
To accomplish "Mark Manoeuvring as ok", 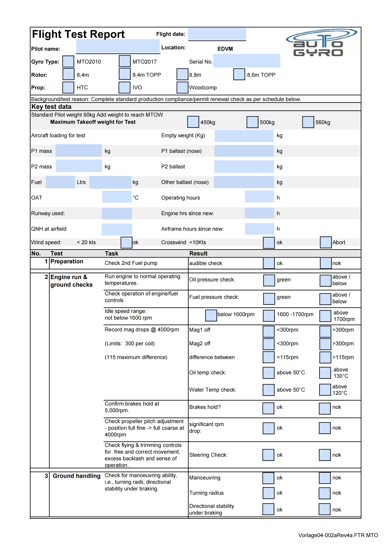I will (x=268, y=478).
